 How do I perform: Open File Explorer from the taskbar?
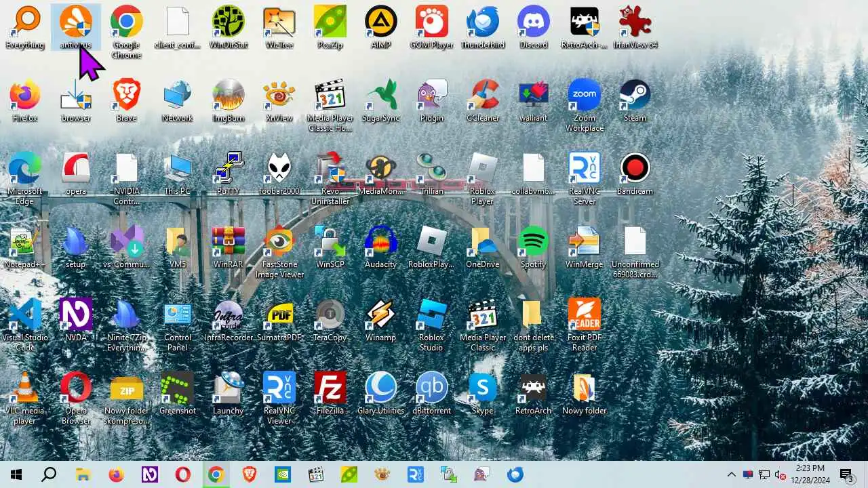83,474
